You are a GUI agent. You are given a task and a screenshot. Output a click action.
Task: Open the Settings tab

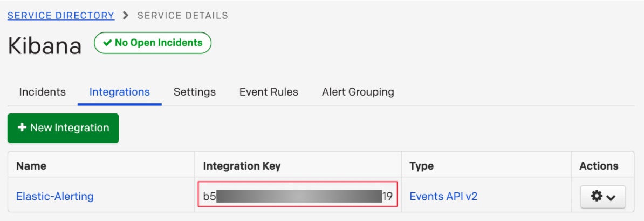(194, 92)
